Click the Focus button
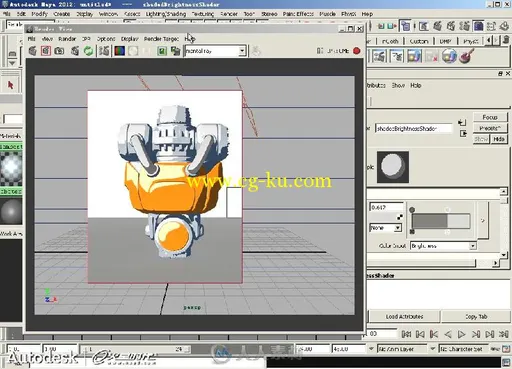This screenshot has width=512, height=369. [x=490, y=117]
